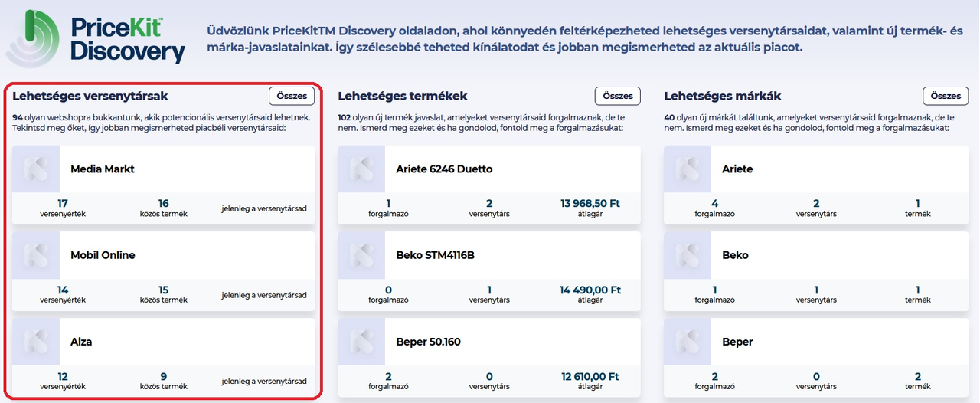This screenshot has width=980, height=403.
Task: Click the Alza placeholder thumbnail
Action: click(36, 342)
